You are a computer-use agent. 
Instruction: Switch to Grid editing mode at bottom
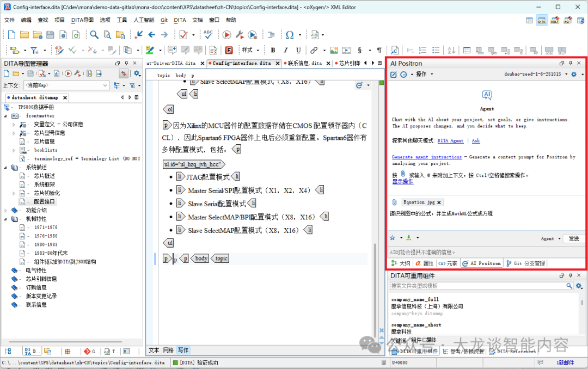pos(168,350)
